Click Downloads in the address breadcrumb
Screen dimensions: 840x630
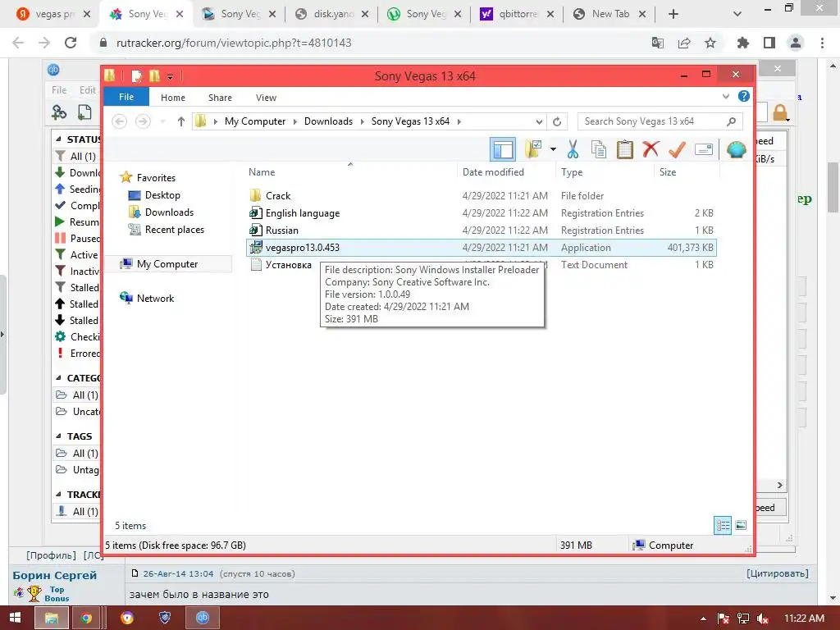click(x=328, y=121)
